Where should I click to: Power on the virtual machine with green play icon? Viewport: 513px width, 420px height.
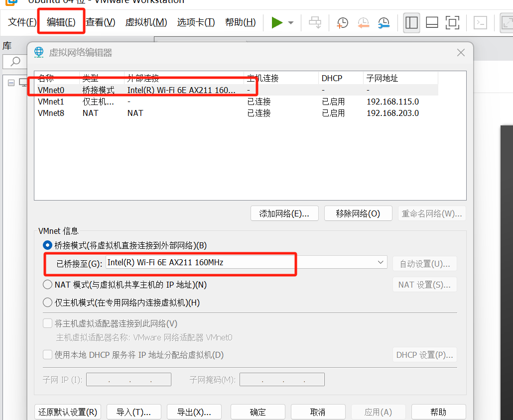point(277,22)
